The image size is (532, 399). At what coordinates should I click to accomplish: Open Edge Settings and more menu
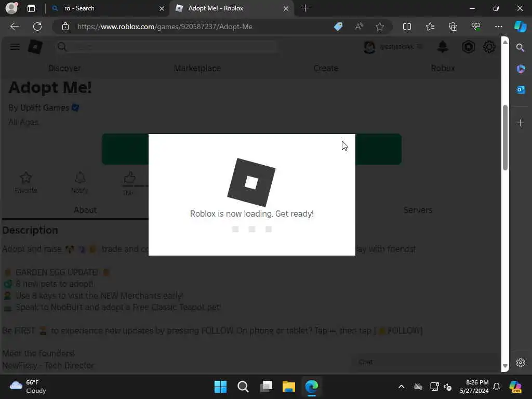(498, 26)
